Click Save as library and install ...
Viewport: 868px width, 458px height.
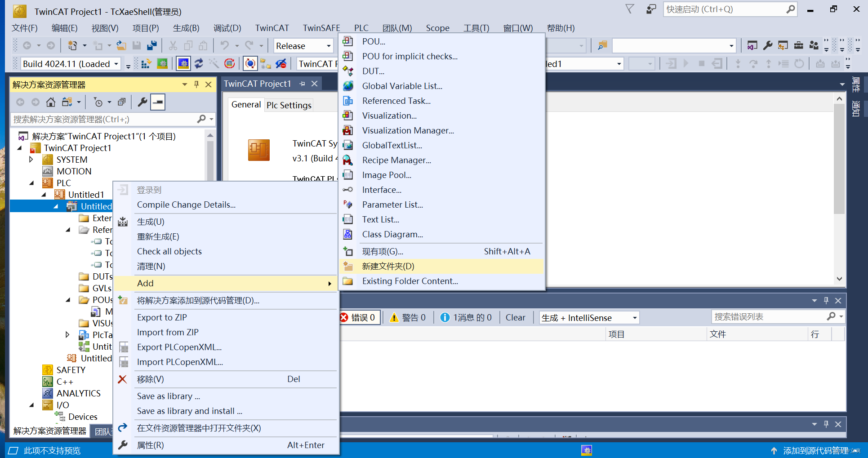pyautogui.click(x=225, y=411)
